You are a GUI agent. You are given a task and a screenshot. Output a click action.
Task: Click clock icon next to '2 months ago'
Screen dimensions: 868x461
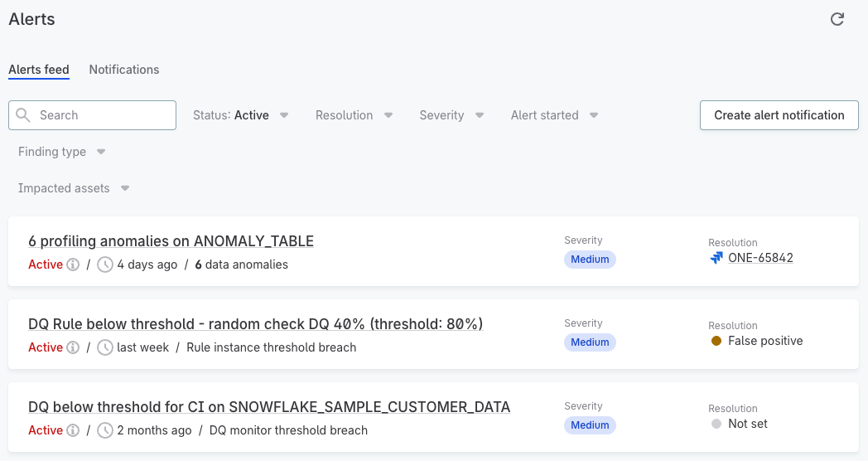[x=105, y=430]
